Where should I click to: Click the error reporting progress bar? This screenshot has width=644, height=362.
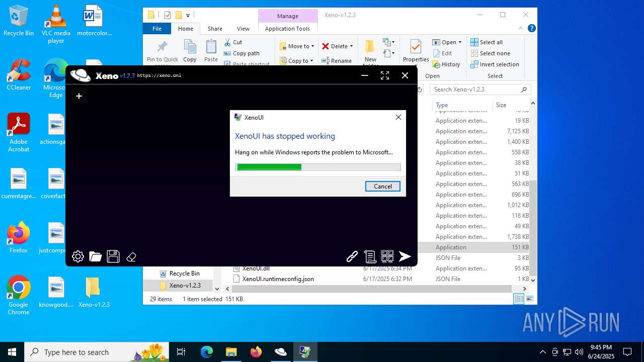318,167
